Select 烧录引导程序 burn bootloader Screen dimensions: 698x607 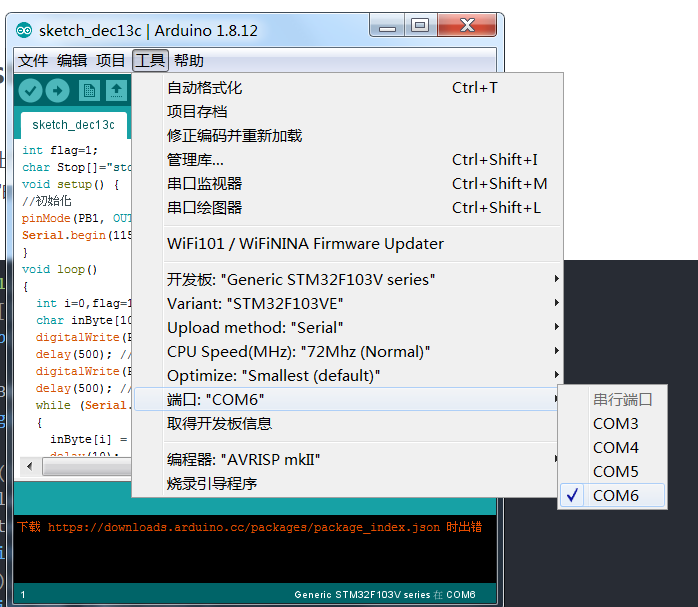click(347, 483)
